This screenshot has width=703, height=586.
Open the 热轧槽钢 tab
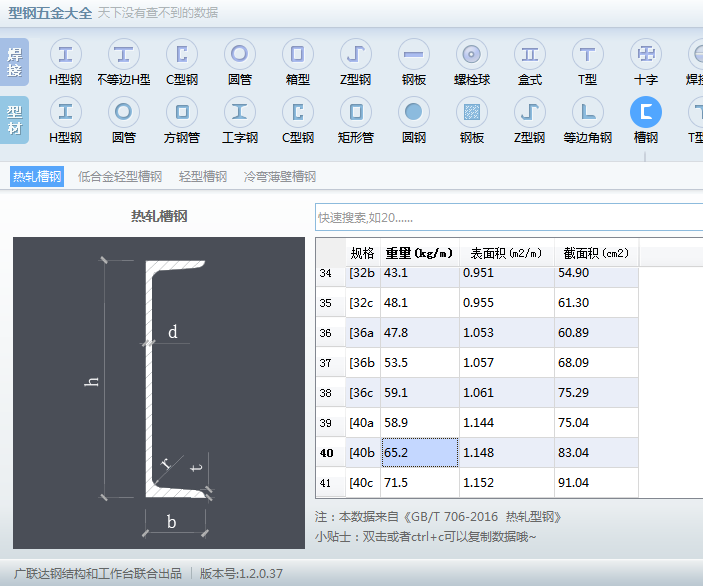coord(37,177)
